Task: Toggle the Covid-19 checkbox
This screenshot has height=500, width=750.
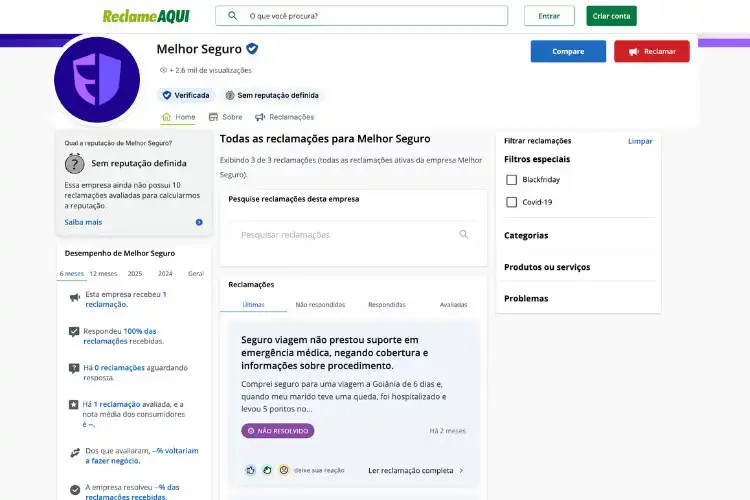Action: point(511,202)
